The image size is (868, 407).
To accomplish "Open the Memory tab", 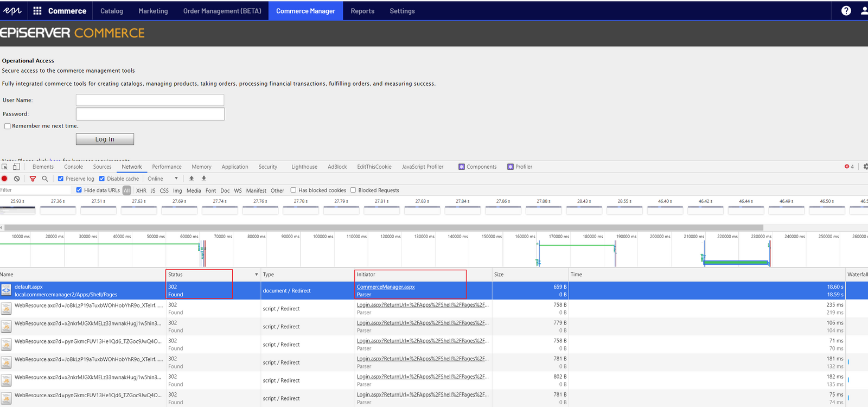I will click(201, 167).
